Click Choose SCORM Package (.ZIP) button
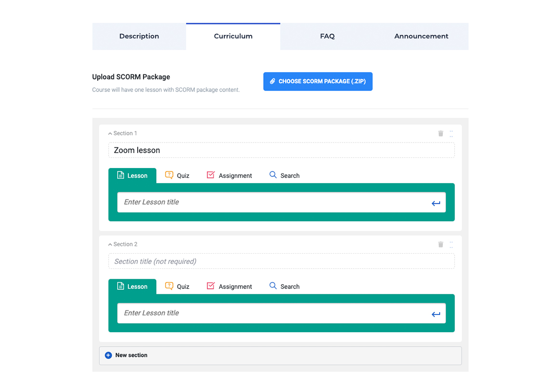 tap(318, 81)
